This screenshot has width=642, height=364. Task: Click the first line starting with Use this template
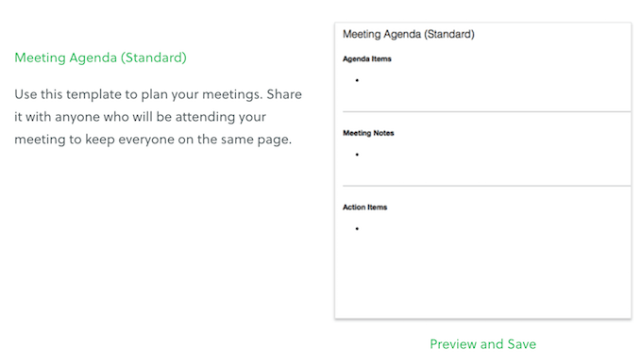158,94
